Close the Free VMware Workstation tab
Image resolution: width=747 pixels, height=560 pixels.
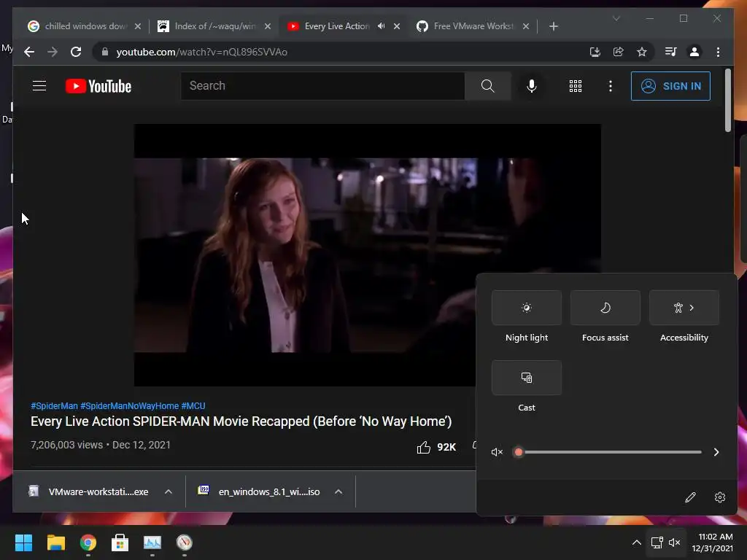(x=526, y=26)
